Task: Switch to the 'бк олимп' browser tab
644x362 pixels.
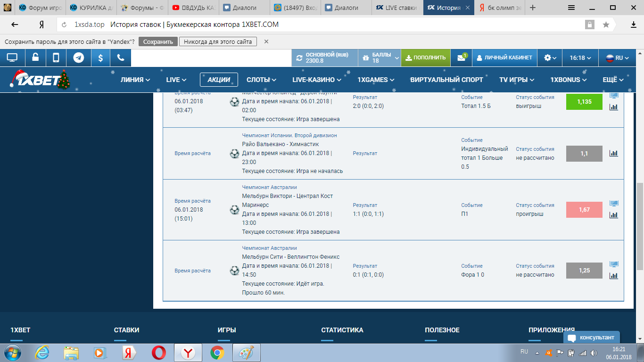Action: click(499, 8)
